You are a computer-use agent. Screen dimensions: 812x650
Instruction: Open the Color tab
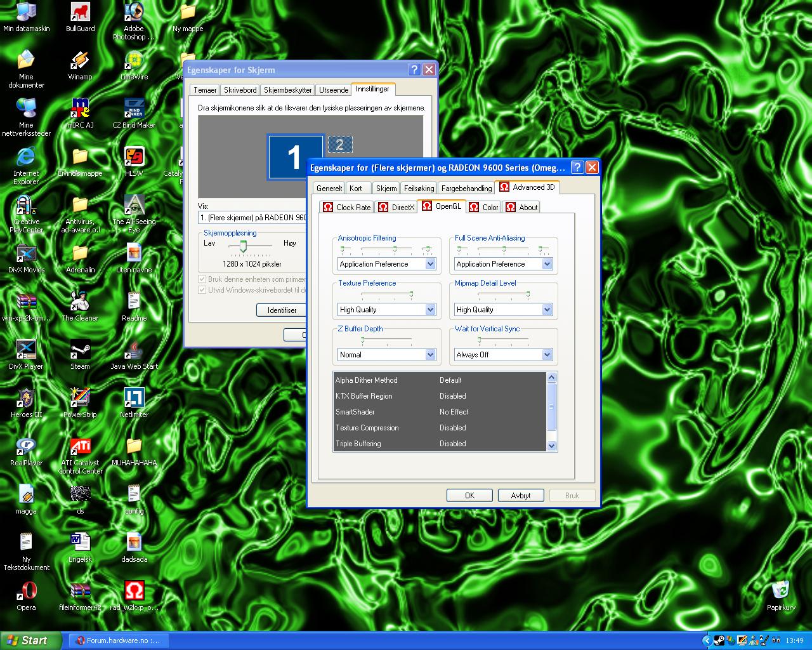484,207
